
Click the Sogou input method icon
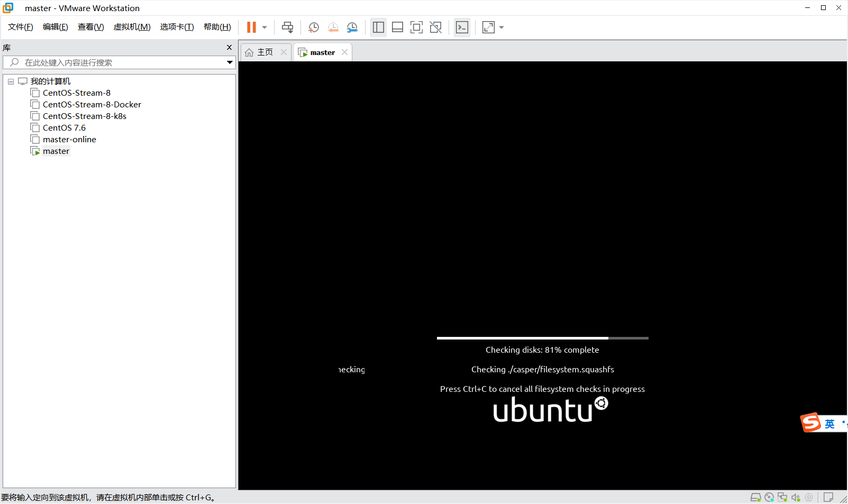coord(810,423)
